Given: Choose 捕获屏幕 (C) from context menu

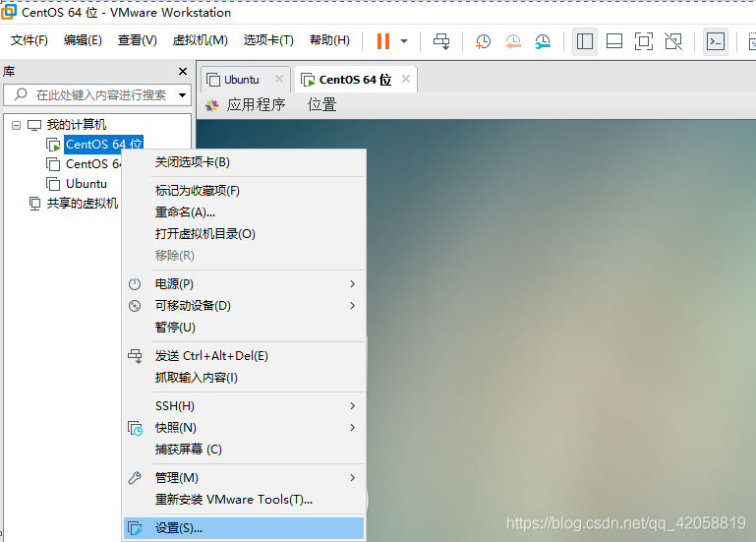Looking at the screenshot, I should click(x=244, y=450).
